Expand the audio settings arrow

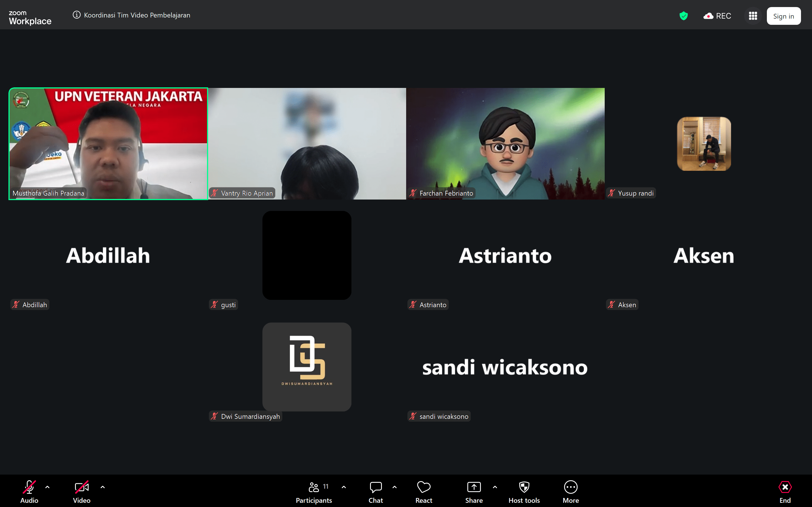(x=47, y=487)
